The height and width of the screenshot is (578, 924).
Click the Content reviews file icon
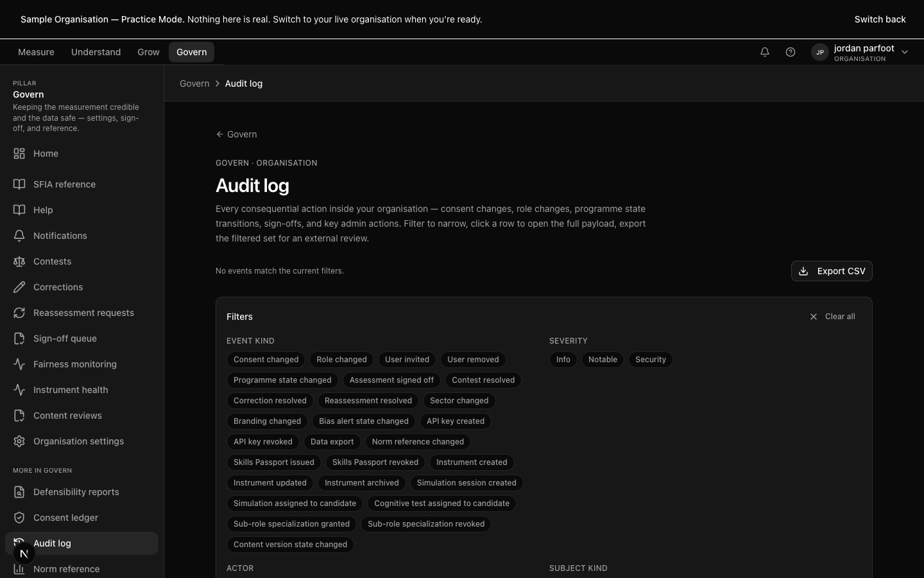19,416
